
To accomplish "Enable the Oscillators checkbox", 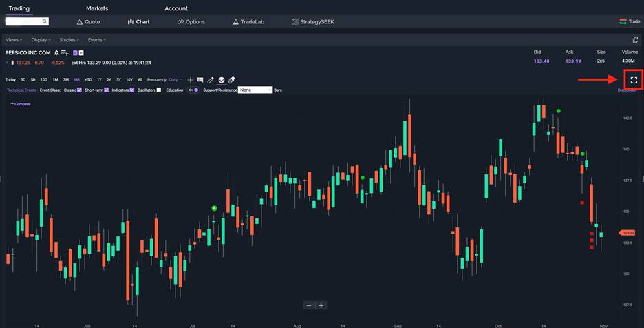I will [x=158, y=90].
